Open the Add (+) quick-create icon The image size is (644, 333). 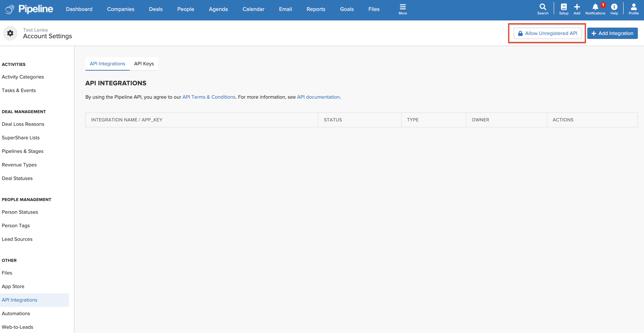(577, 9)
